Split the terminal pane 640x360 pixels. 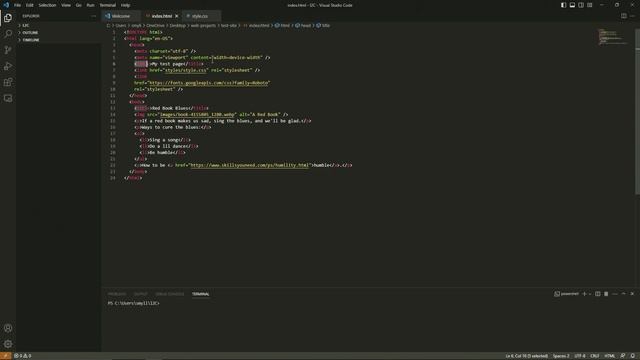[x=598, y=294]
